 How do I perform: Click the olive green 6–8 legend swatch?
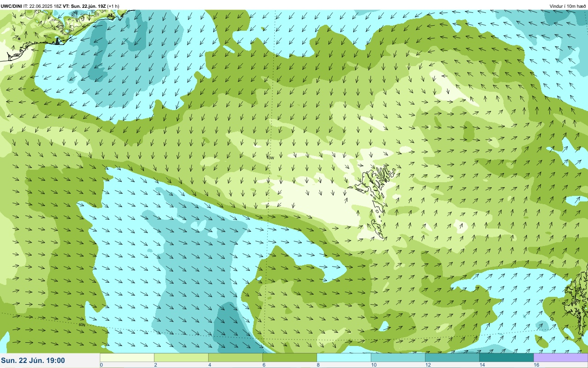click(x=289, y=357)
